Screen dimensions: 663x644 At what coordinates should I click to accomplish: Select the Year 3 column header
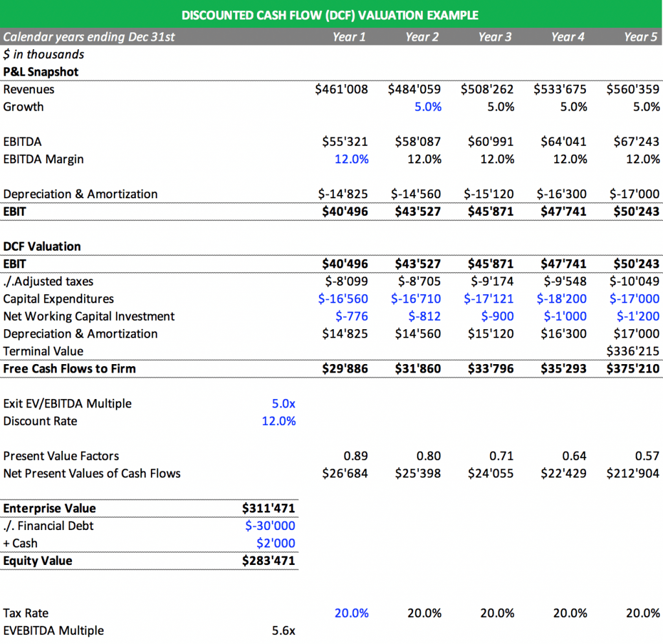(x=495, y=37)
